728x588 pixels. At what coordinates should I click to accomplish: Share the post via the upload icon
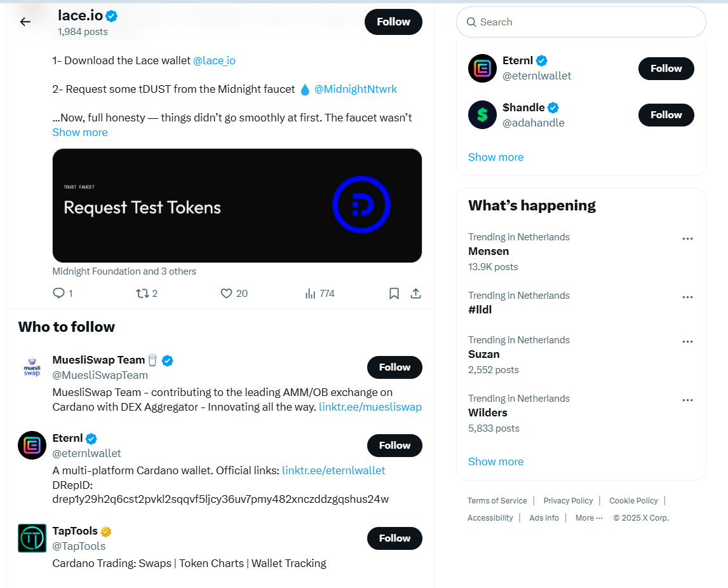click(415, 293)
